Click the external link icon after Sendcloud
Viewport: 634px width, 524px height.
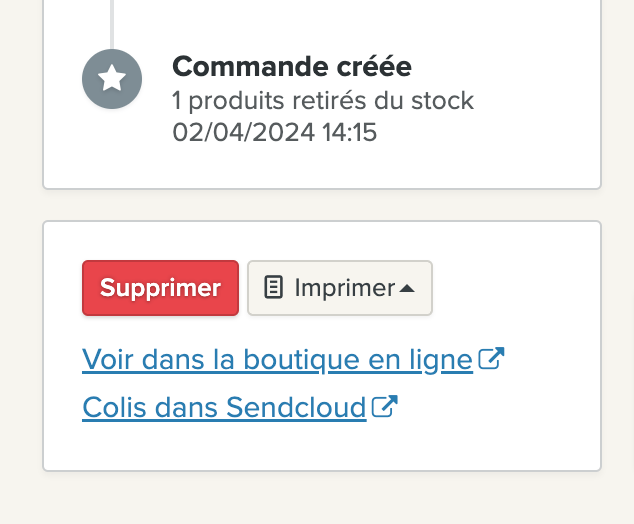(x=385, y=406)
